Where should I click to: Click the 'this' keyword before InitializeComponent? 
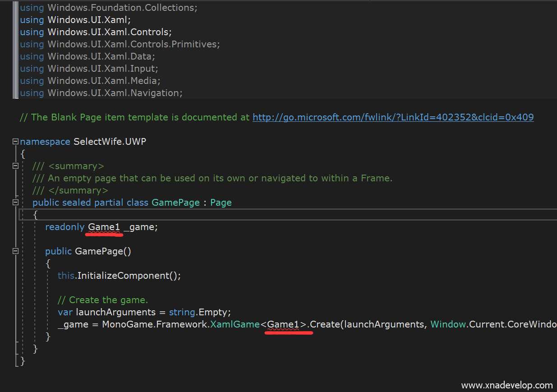point(66,276)
